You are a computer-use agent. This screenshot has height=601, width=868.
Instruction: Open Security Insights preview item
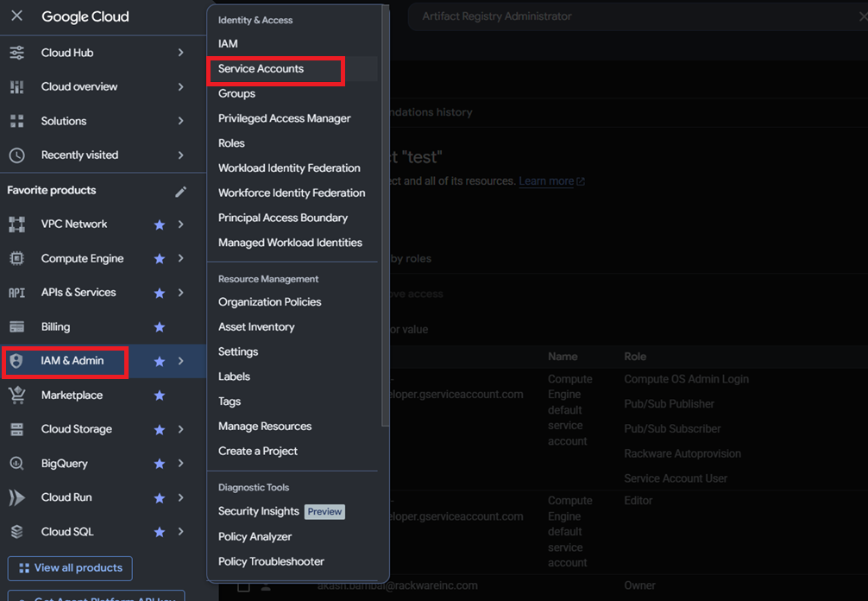[x=281, y=511]
